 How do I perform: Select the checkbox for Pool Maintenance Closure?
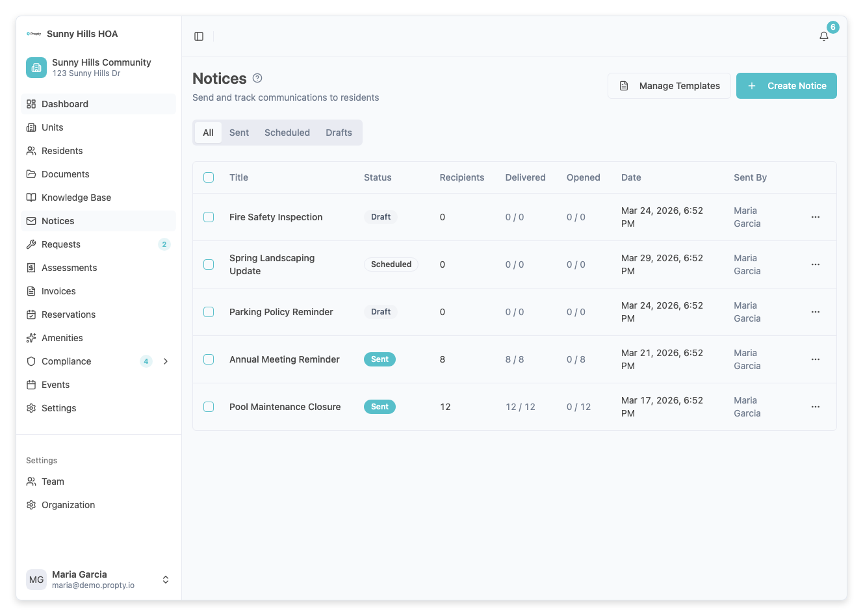(x=209, y=407)
